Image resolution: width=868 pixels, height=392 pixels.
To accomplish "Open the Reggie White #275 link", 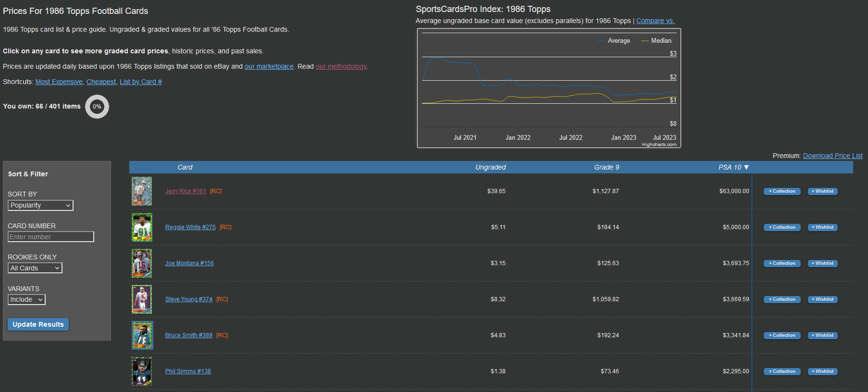I will 190,227.
